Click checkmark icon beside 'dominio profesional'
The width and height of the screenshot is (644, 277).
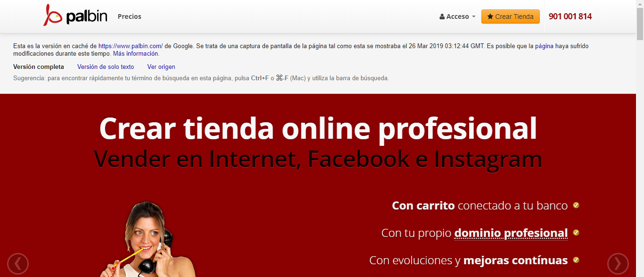[576, 233]
